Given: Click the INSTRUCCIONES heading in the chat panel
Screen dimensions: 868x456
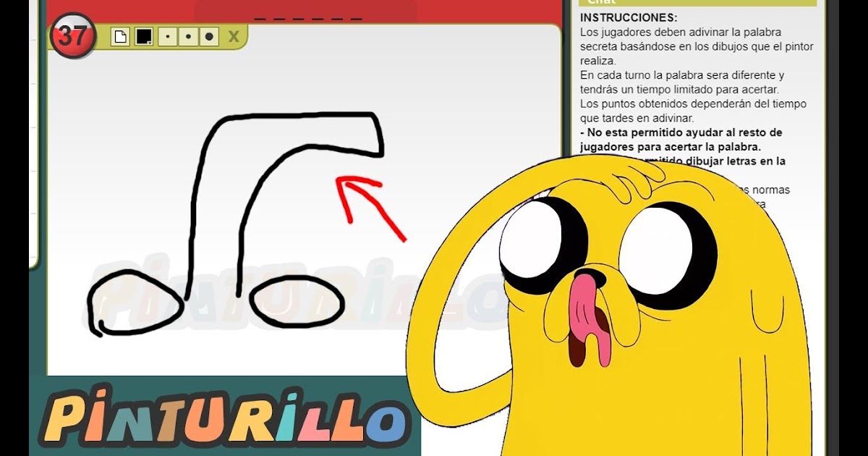Looking at the screenshot, I should (629, 17).
